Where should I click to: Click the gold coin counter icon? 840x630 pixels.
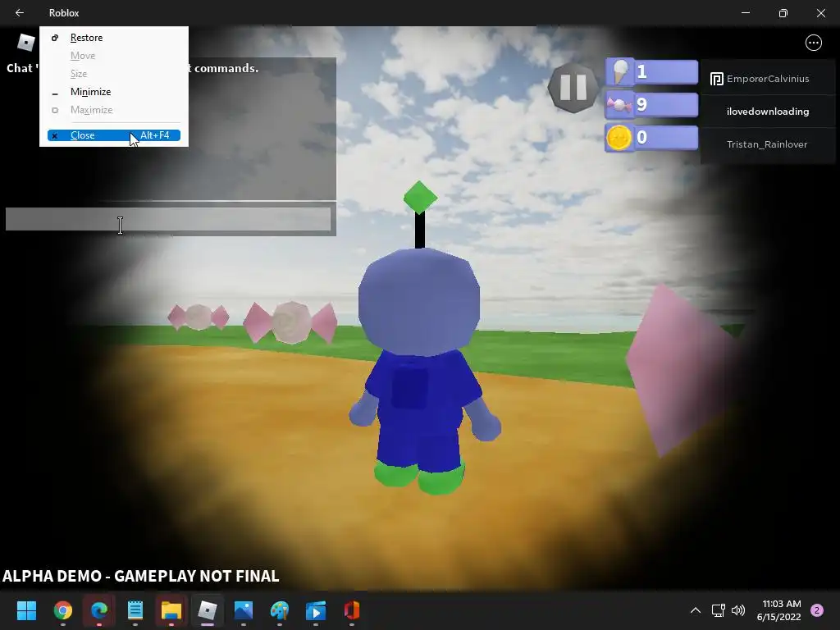(x=619, y=138)
